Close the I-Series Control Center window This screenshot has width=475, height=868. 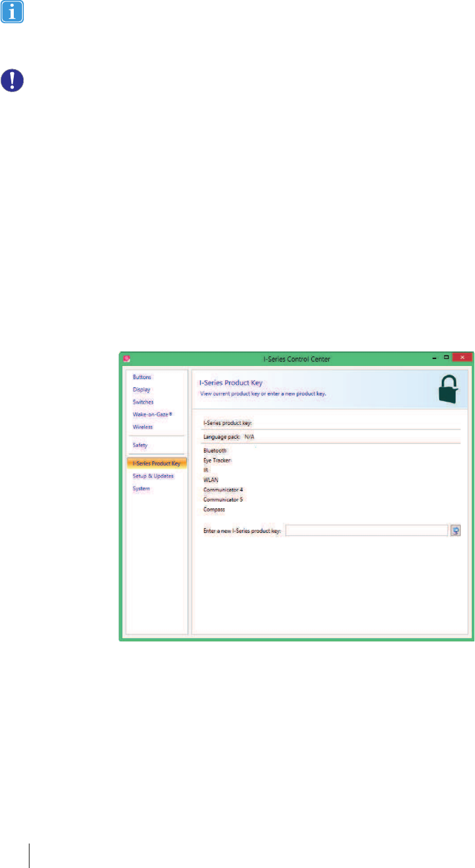tap(462, 358)
